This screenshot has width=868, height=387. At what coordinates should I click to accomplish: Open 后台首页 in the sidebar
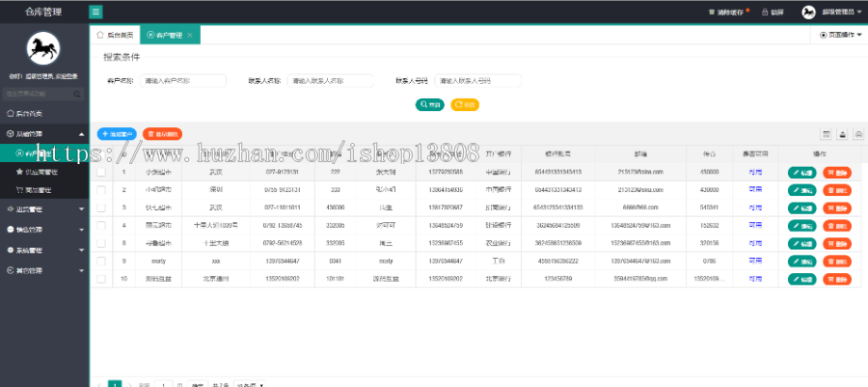pyautogui.click(x=44, y=114)
